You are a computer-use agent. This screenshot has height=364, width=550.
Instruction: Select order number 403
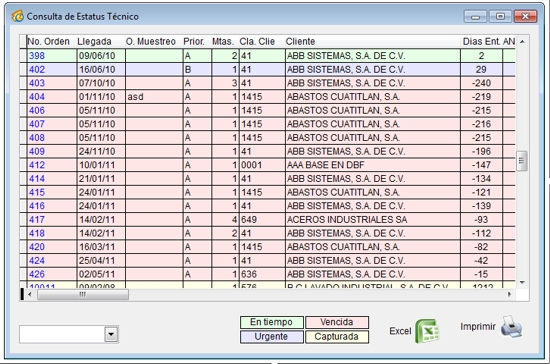click(37, 83)
